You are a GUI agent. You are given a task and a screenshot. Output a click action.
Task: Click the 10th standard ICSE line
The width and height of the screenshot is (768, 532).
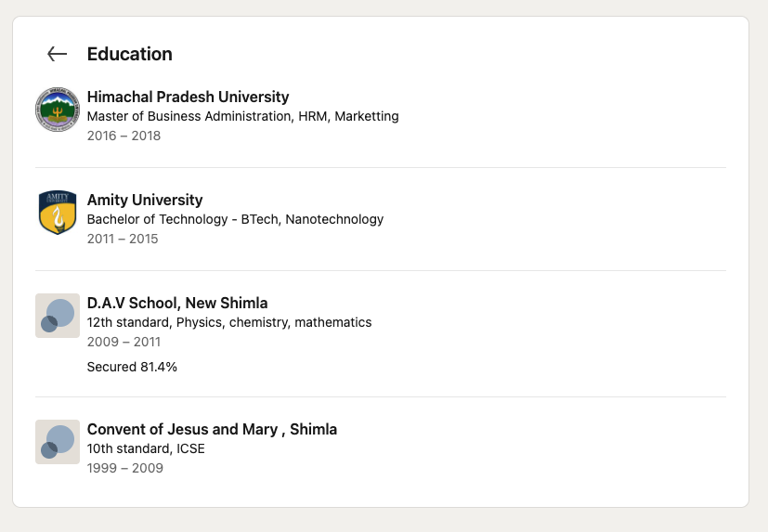point(146,449)
